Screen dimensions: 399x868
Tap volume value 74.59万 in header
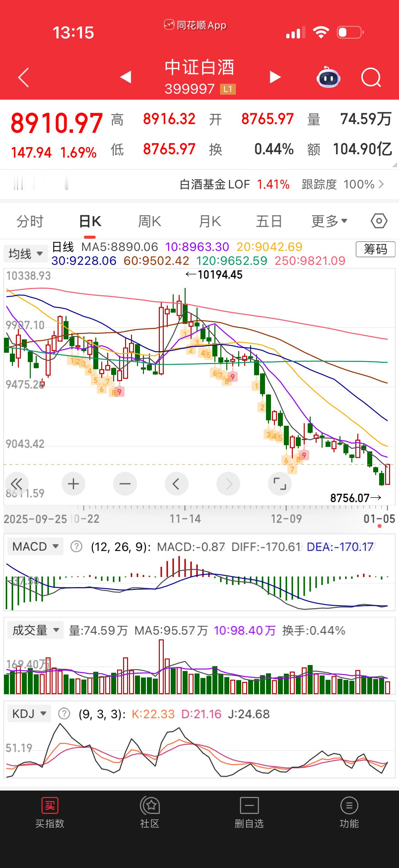coord(366,119)
